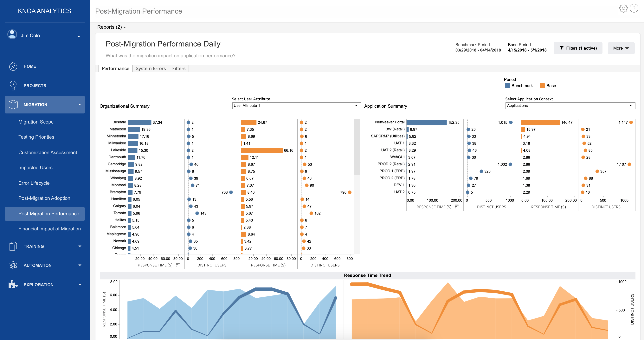Click the Automation atom icon
This screenshot has height=340, width=644.
[13, 265]
